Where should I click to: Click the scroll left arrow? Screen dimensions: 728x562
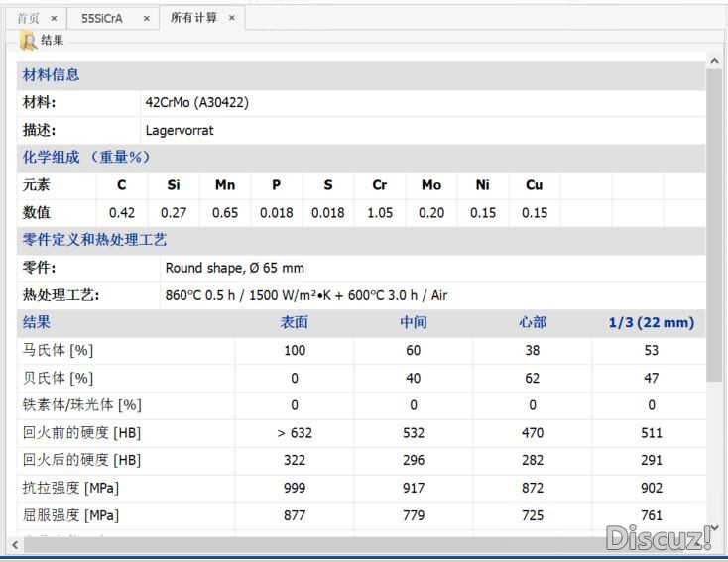[15, 545]
